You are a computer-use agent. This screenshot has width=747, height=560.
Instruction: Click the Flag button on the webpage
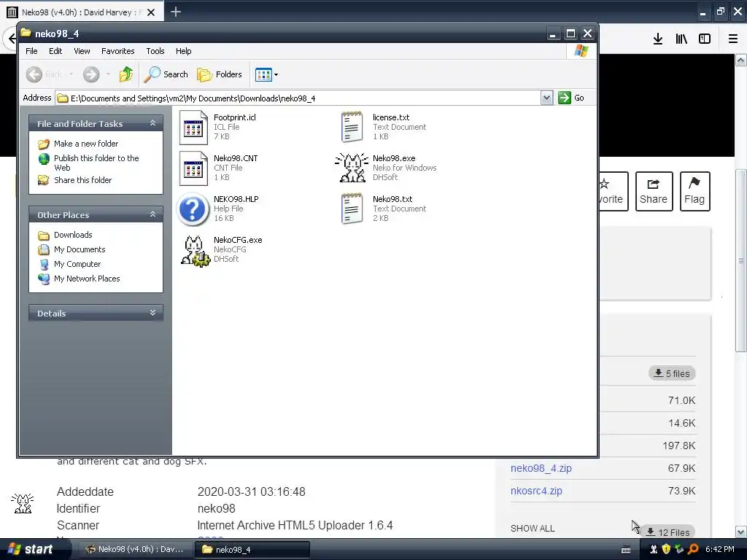tap(694, 192)
